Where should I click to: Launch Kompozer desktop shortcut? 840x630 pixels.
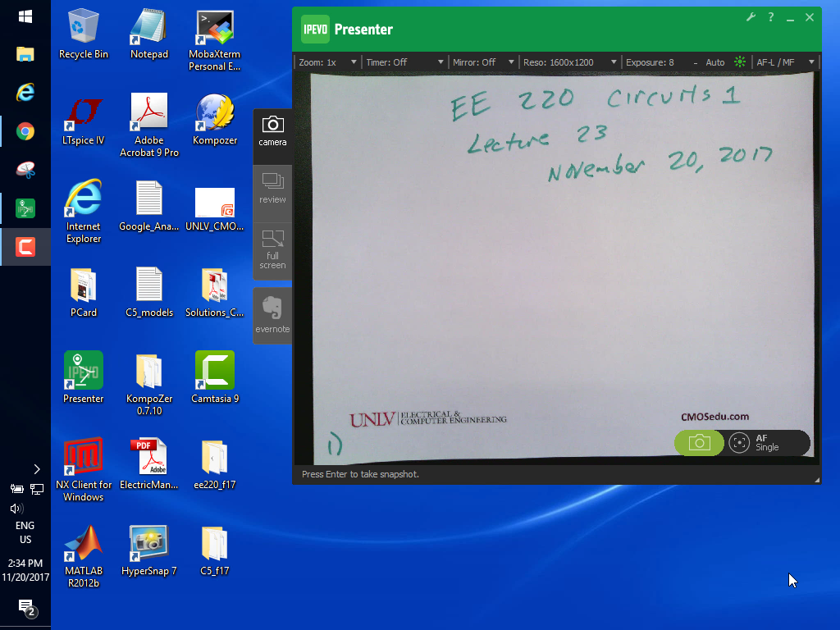tap(214, 121)
